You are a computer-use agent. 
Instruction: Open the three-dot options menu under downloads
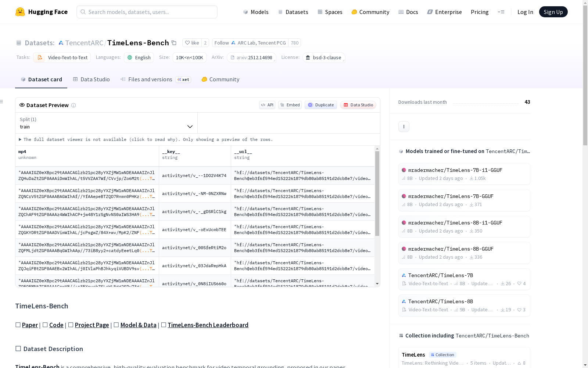[404, 127]
